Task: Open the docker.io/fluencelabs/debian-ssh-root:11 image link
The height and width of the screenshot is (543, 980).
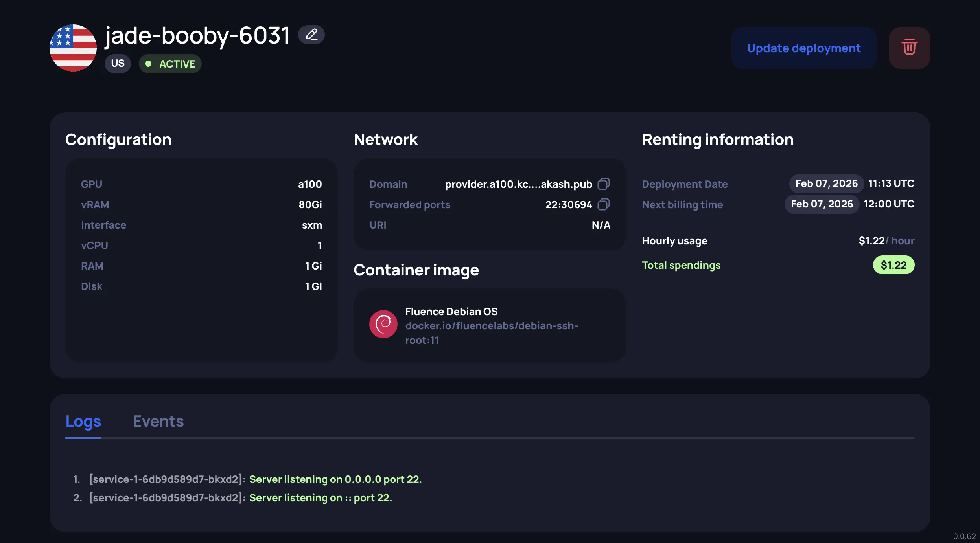Action: coord(491,333)
